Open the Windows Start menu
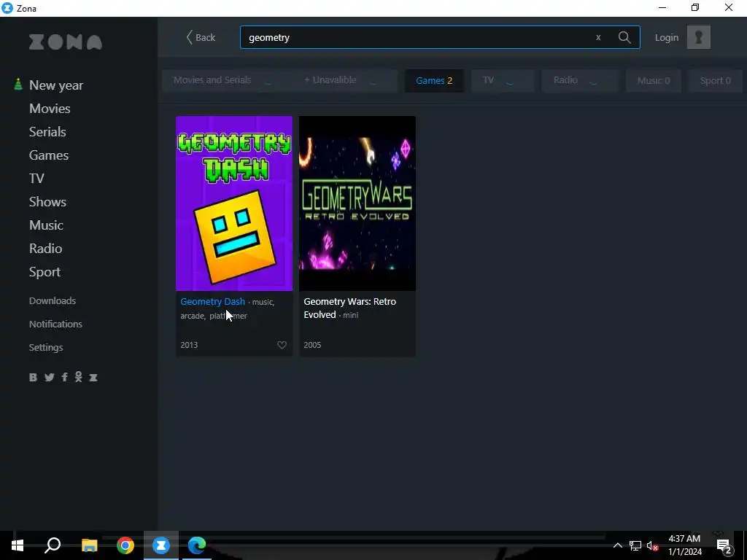747x560 pixels. pos(18,545)
